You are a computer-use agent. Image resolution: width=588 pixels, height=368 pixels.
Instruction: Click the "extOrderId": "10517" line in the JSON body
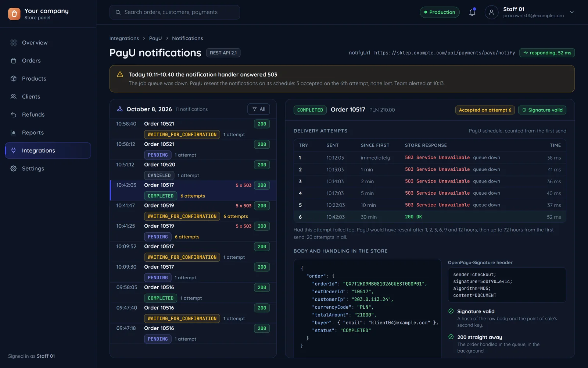(x=343, y=291)
